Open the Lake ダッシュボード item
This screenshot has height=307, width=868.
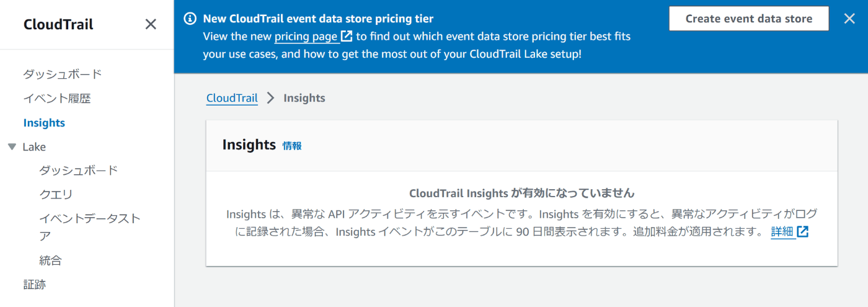[x=79, y=170]
